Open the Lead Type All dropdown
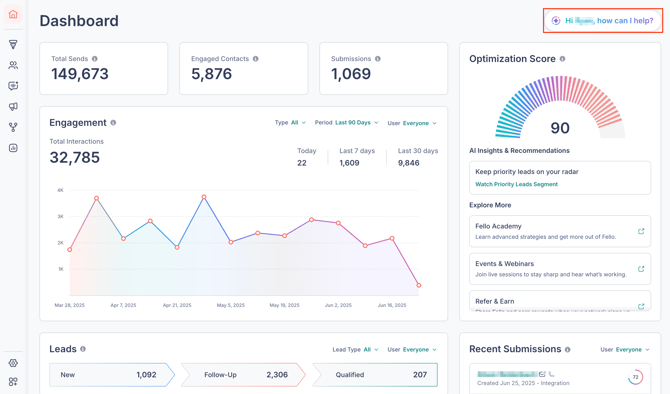 (356, 350)
